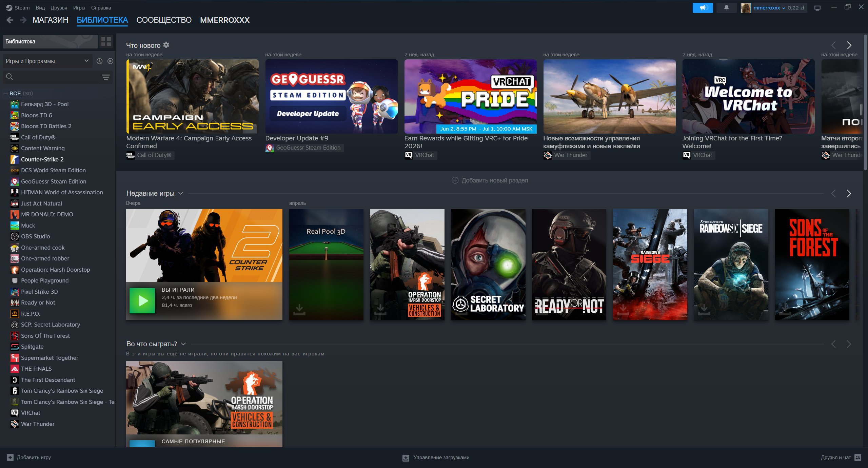Open the Modern Warfare 4 campaign news thumbnail

coord(192,96)
